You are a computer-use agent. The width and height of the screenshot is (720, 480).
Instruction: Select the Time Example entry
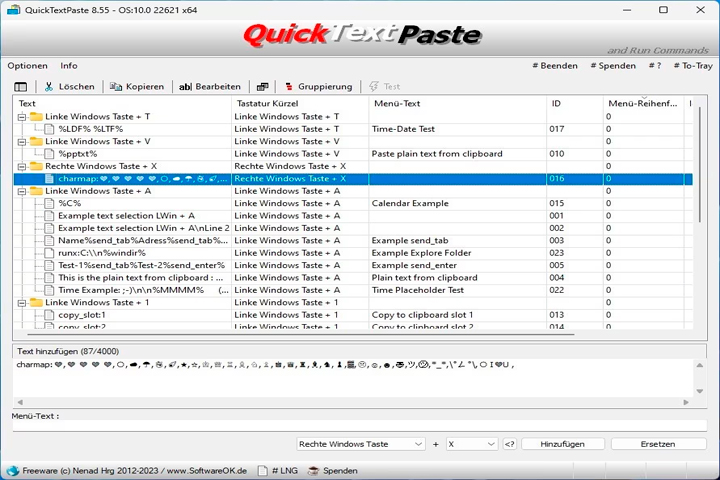click(143, 290)
